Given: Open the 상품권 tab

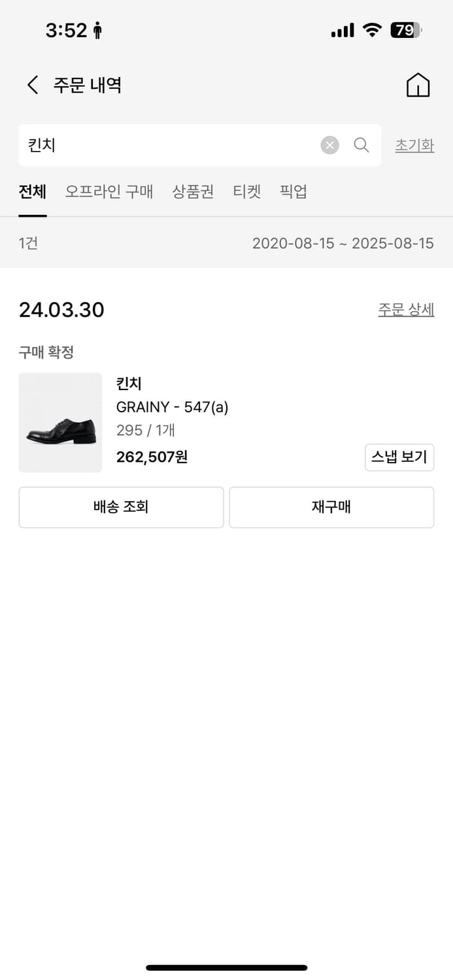Looking at the screenshot, I should pos(193,191).
